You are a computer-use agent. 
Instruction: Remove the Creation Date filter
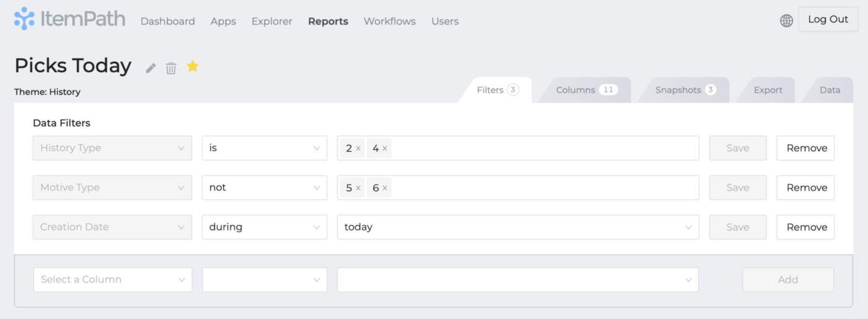(805, 227)
